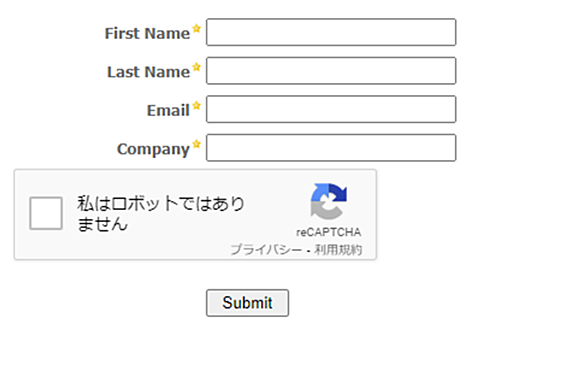The image size is (586, 375).
Task: Click the required star next to First Name
Action: point(197,28)
